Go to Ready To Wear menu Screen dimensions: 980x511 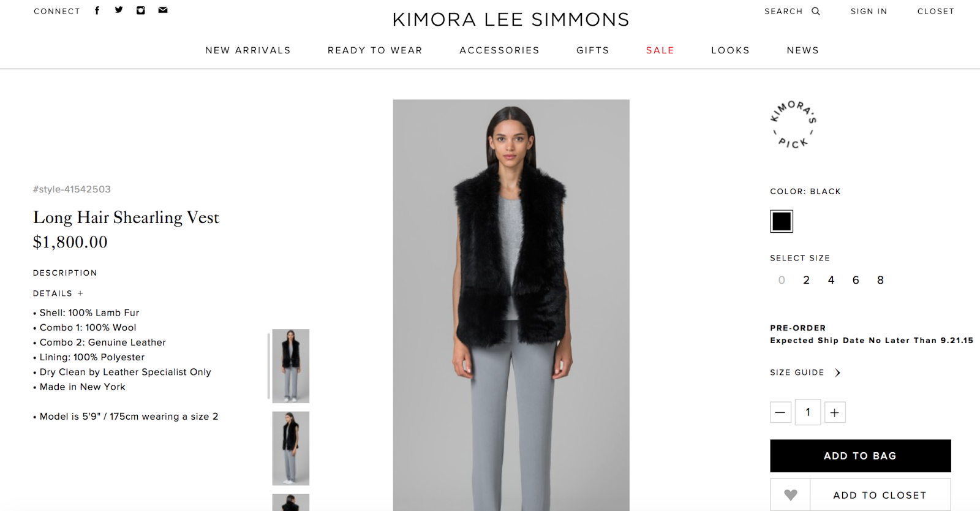[x=375, y=50]
